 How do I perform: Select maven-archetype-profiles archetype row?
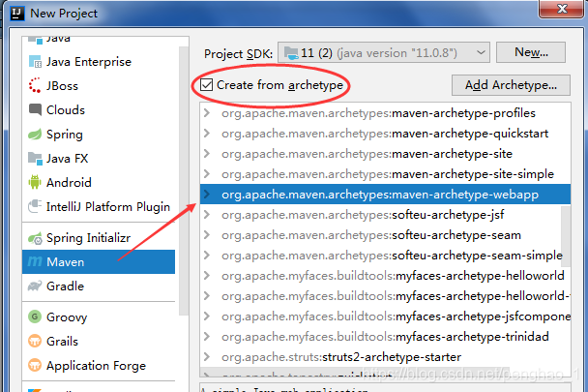(385, 113)
